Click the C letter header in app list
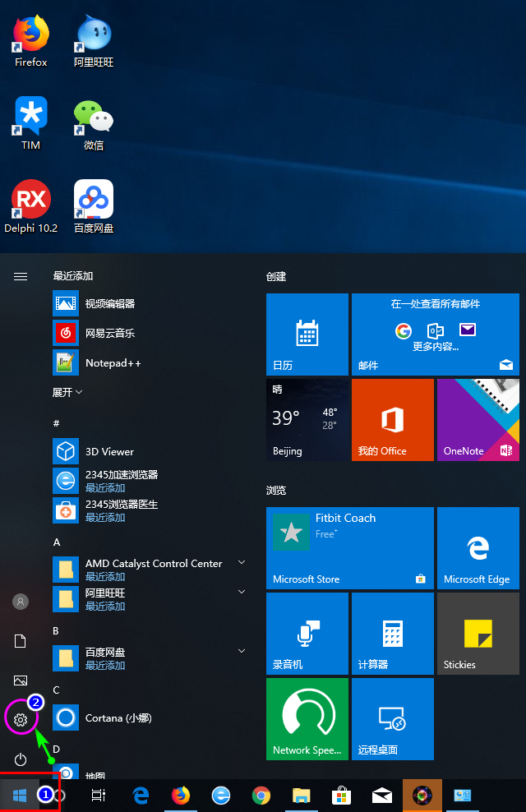Screen dimensions: 526x812 (x=56, y=690)
